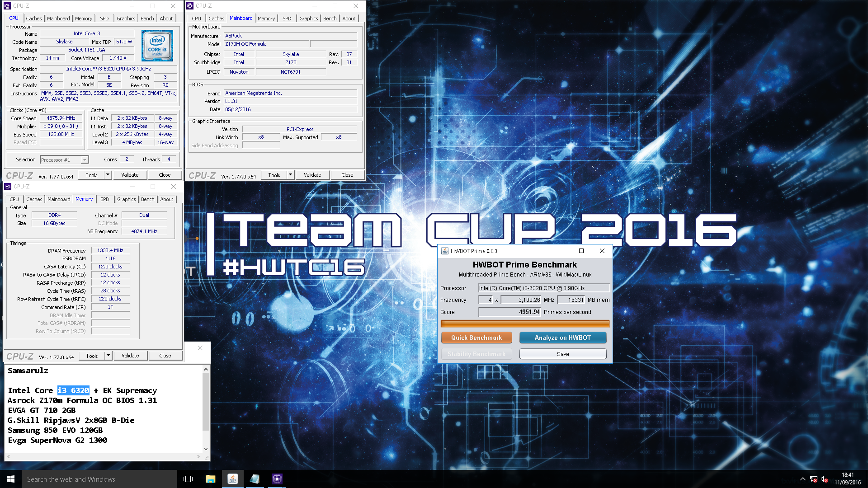Click Notepad scroll-up arrow
The height and width of the screenshot is (488, 868).
[x=206, y=369]
